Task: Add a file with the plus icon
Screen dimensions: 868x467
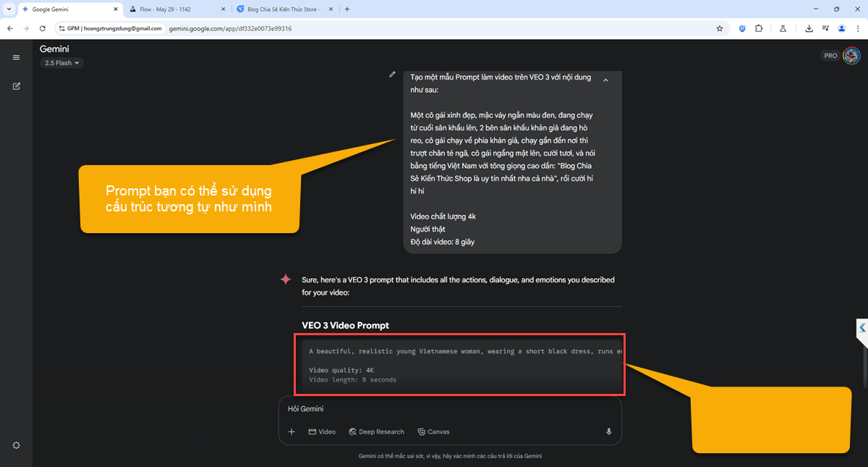Action: 292,432
